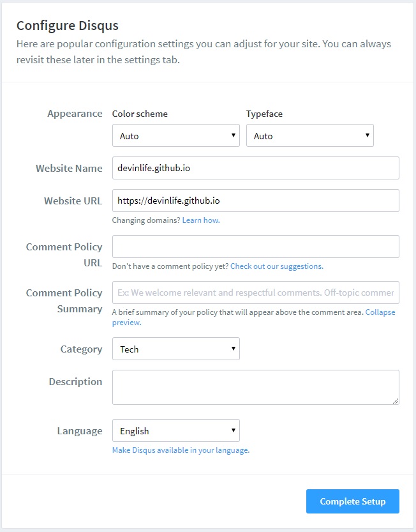Click the 'Website Name' label
The height and width of the screenshot is (532, 416).
69,169
